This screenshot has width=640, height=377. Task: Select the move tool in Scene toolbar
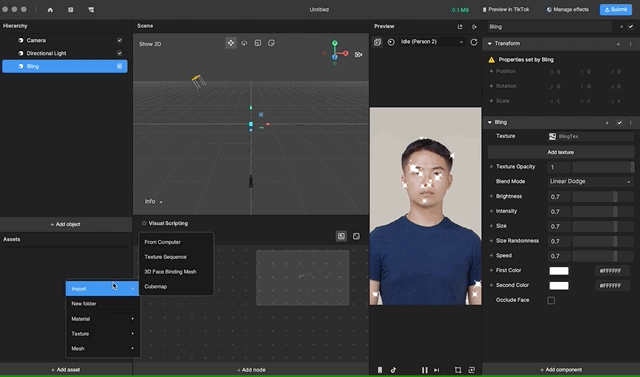[x=231, y=43]
